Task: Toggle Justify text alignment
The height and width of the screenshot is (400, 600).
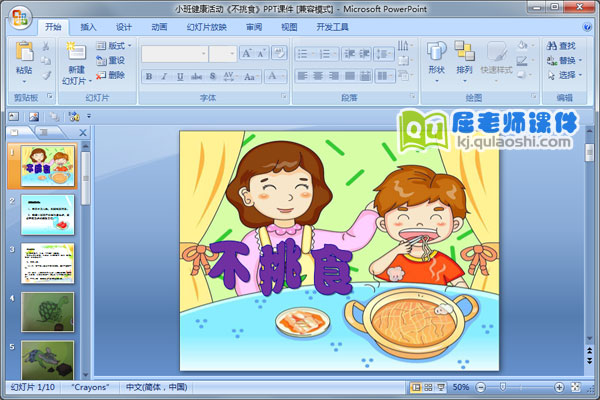Action: point(350,76)
